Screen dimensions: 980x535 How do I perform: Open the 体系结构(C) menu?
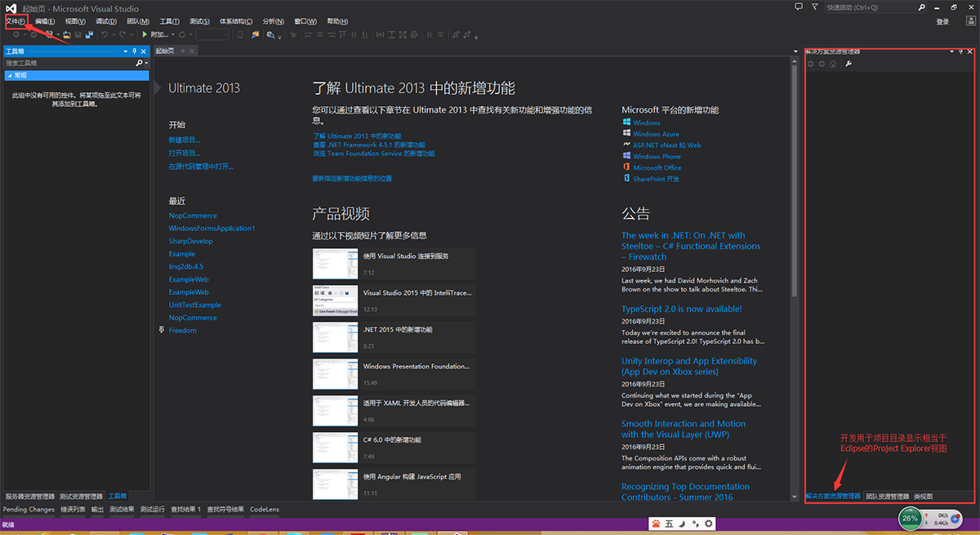click(237, 21)
